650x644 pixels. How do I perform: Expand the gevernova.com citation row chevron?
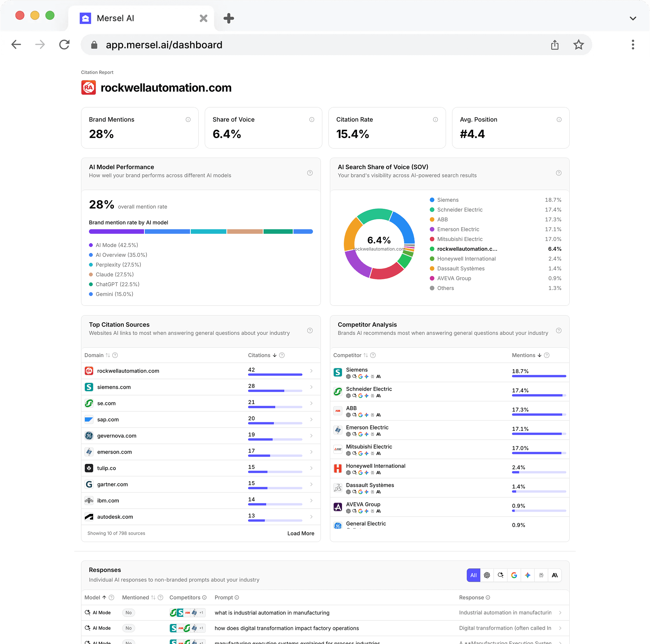pyautogui.click(x=311, y=436)
